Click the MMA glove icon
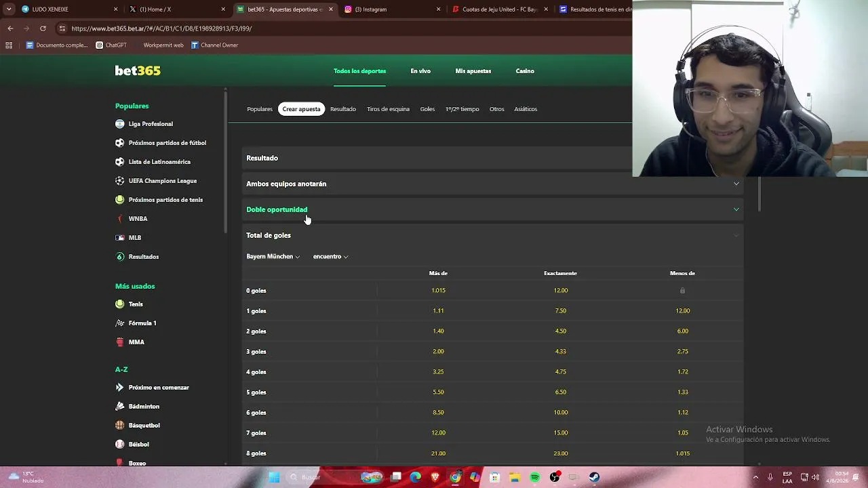Image resolution: width=868 pixels, height=488 pixels. click(x=120, y=342)
